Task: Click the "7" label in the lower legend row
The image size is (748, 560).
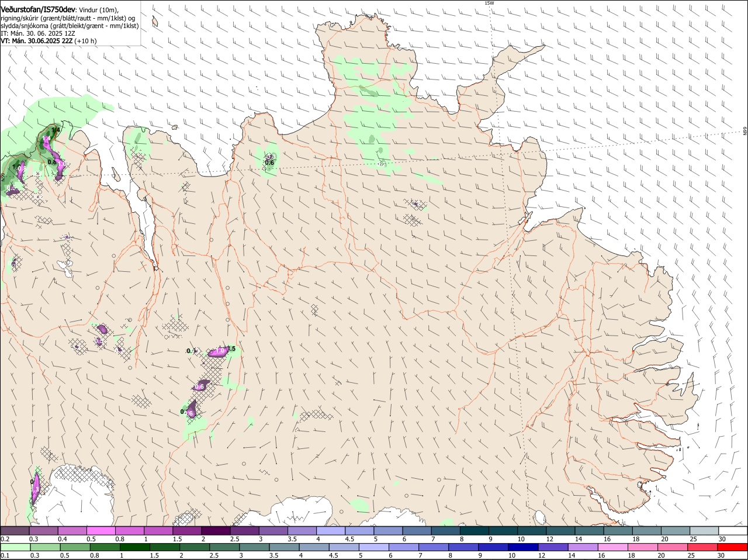Action: [x=421, y=555]
